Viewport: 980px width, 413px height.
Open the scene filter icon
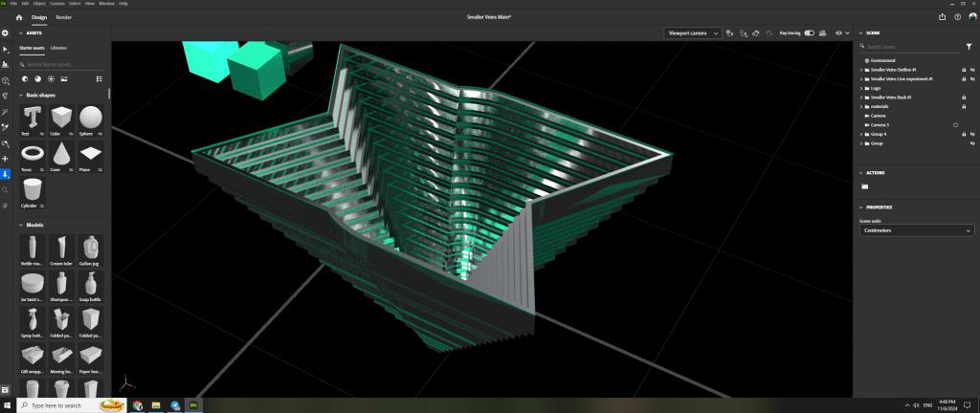click(x=969, y=46)
